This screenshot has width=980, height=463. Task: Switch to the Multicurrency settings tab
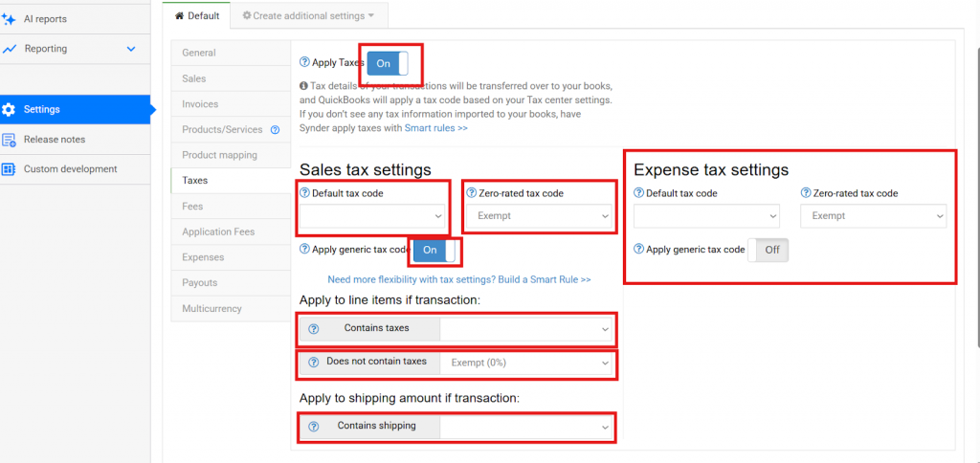pos(212,309)
